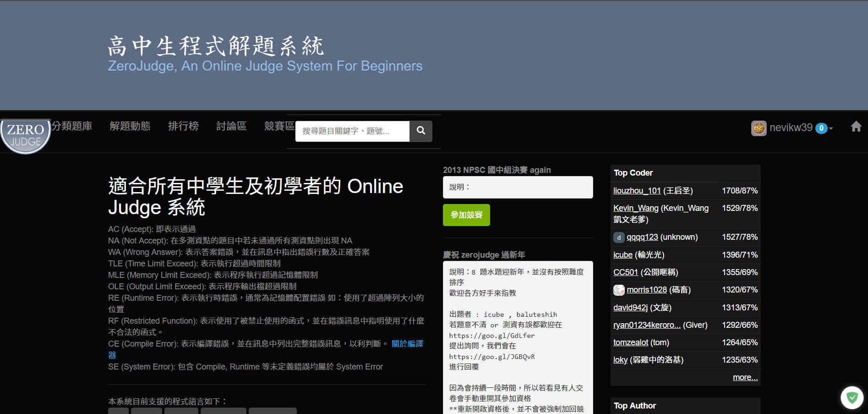Go to the home page icon
Screen dimensions: 868x414
pos(856,127)
